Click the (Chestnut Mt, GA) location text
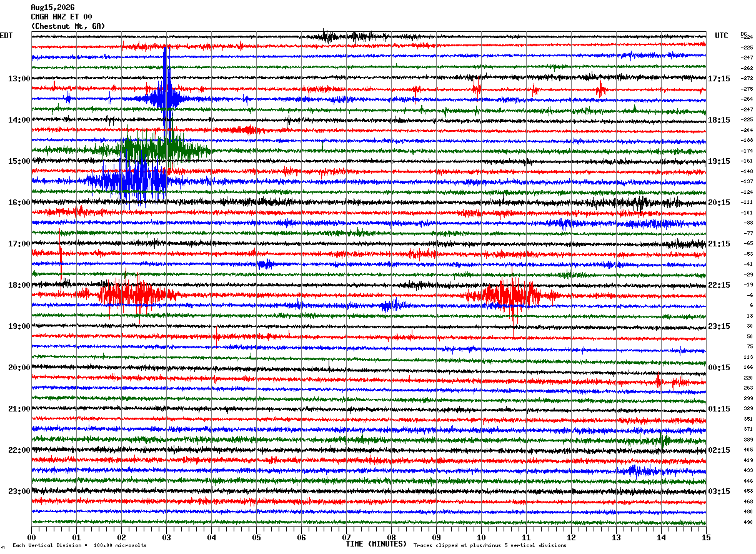Viewport: 756px width, 554px height. 68,26
